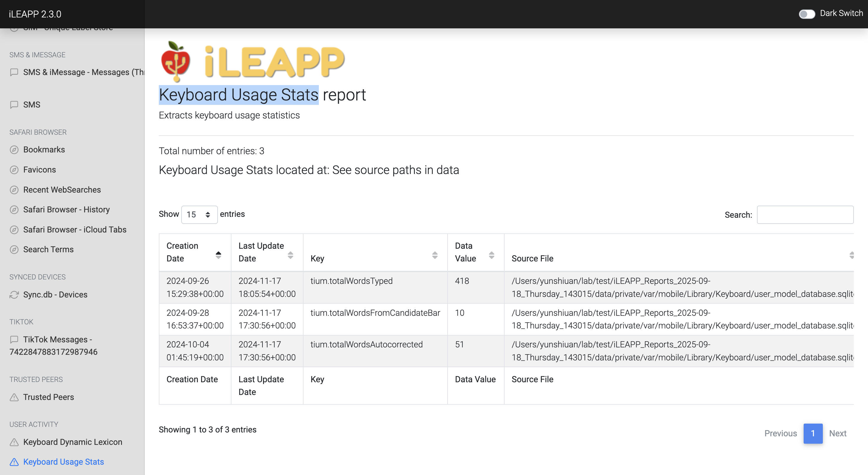This screenshot has height=475, width=868.
Task: Click the Favicons compass icon
Action: [x=14, y=170]
